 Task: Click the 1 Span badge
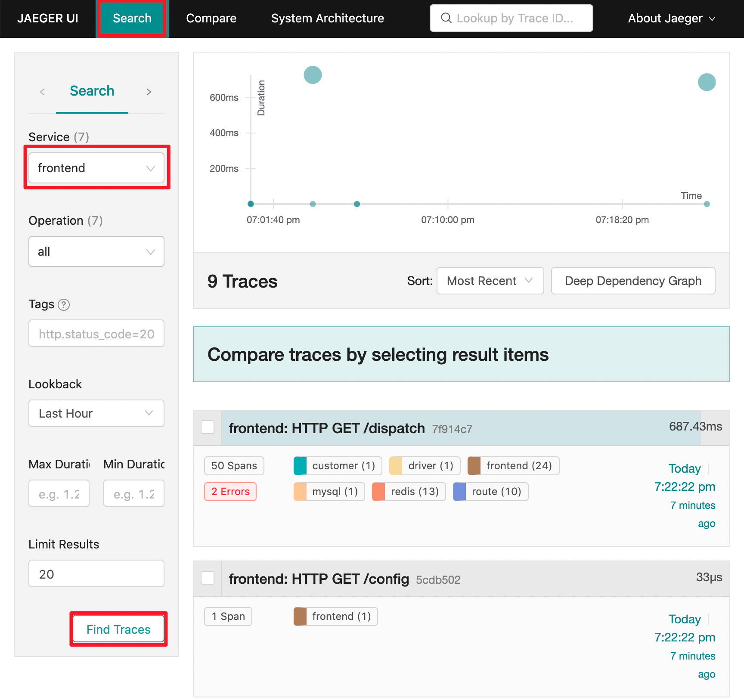point(228,616)
